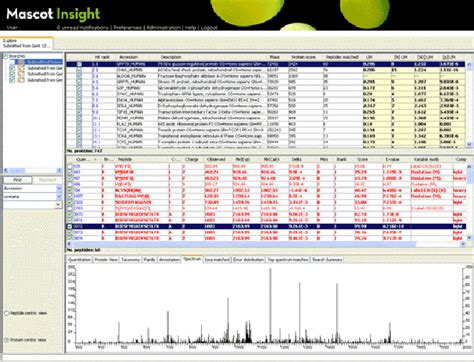This screenshot has height=362, width=474.
Task: Toggle the checkbox for ALDOA_HUMAN row
Action: [x=79, y=76]
